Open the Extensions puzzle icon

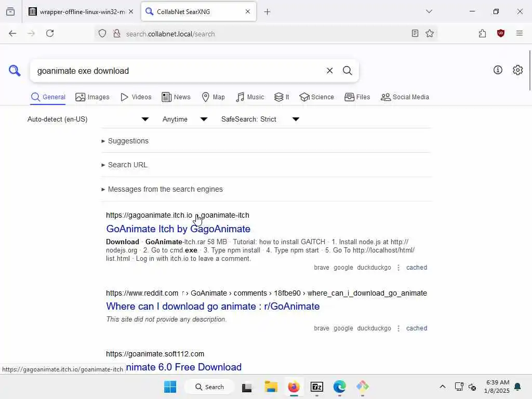pos(482,33)
